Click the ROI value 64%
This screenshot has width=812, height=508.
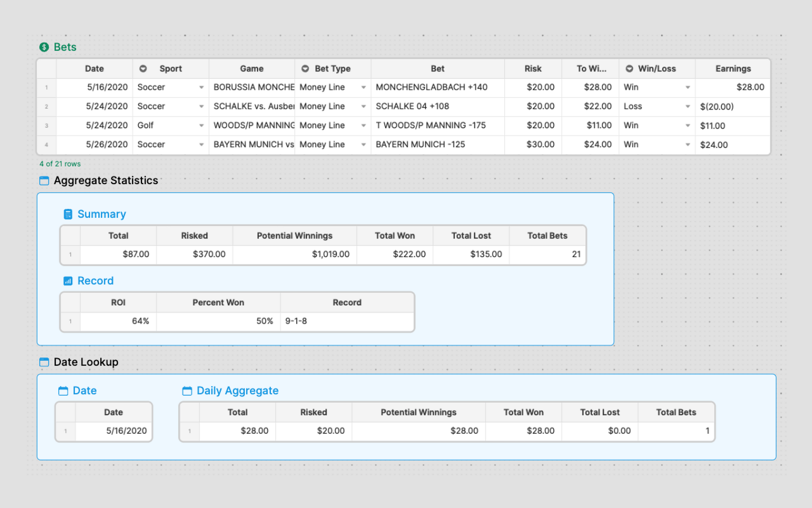point(118,321)
